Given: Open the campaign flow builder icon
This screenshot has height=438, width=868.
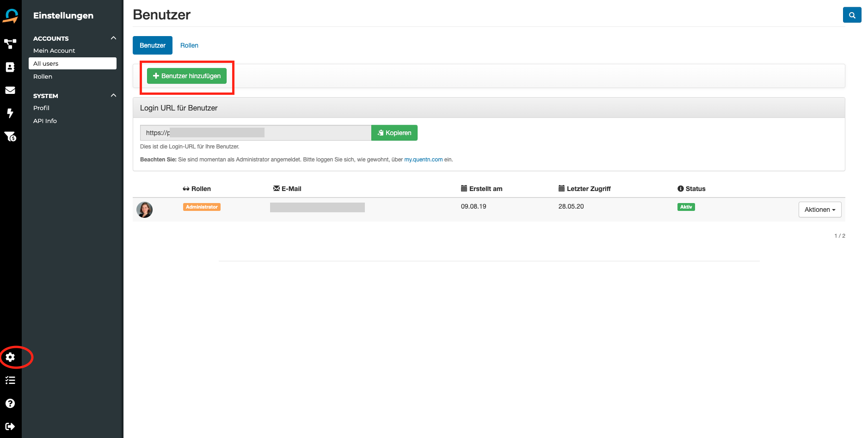Looking at the screenshot, I should (x=10, y=44).
